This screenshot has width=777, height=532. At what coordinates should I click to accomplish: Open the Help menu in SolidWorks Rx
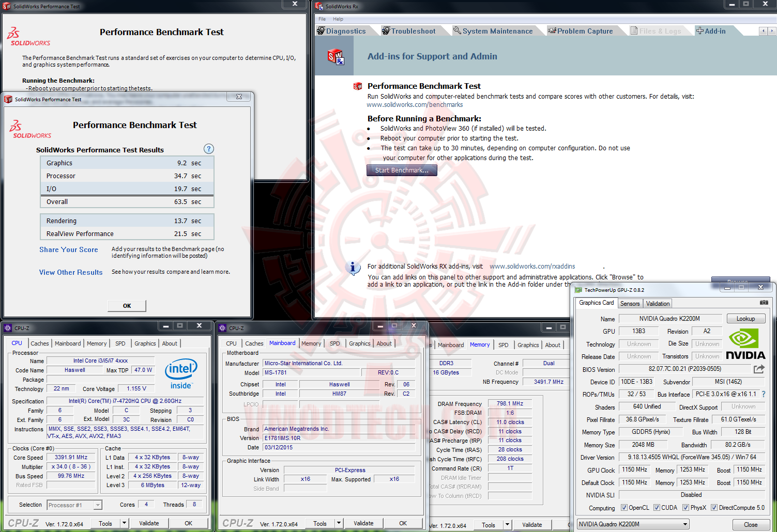(x=338, y=19)
